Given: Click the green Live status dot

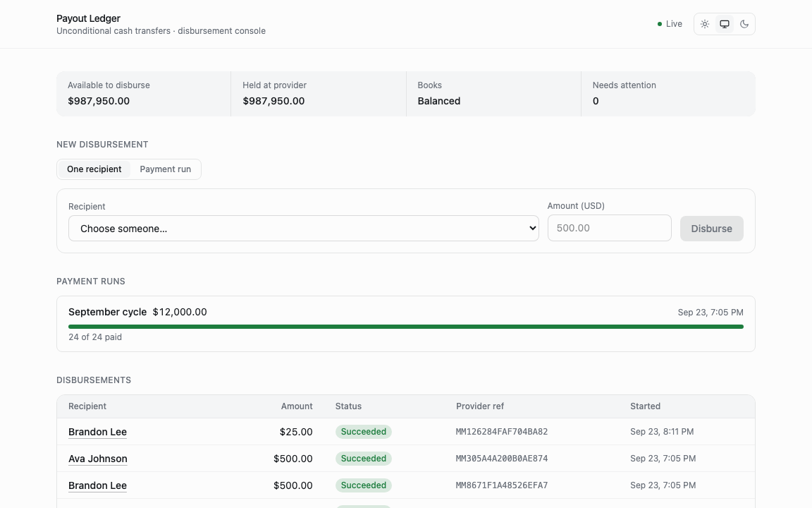Looking at the screenshot, I should click(x=660, y=24).
